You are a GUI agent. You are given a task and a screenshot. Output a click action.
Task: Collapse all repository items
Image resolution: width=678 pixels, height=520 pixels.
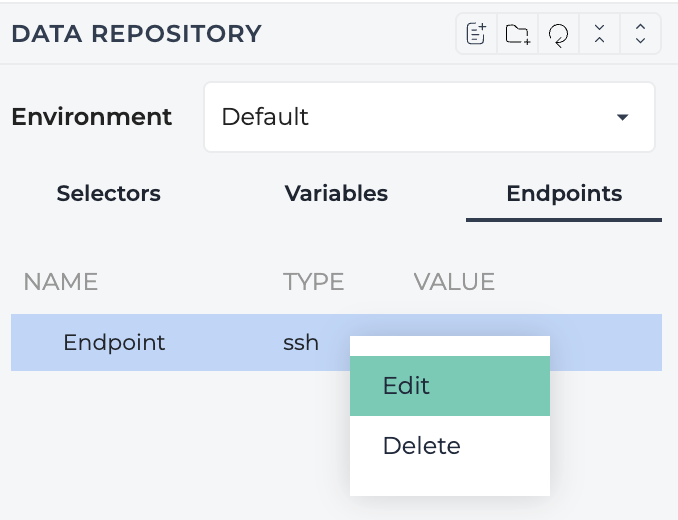(599, 34)
